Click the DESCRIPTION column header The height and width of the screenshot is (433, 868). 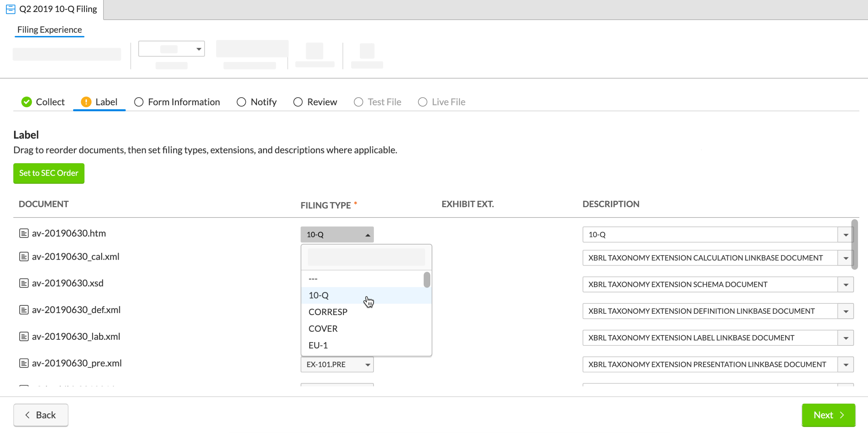click(611, 204)
